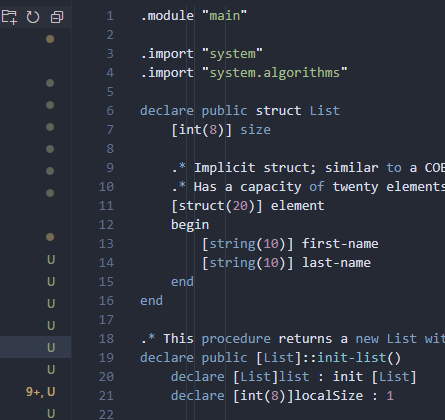This screenshot has height=420, width=445.
Task: Click line number 19 in the gutter
Action: (106, 358)
